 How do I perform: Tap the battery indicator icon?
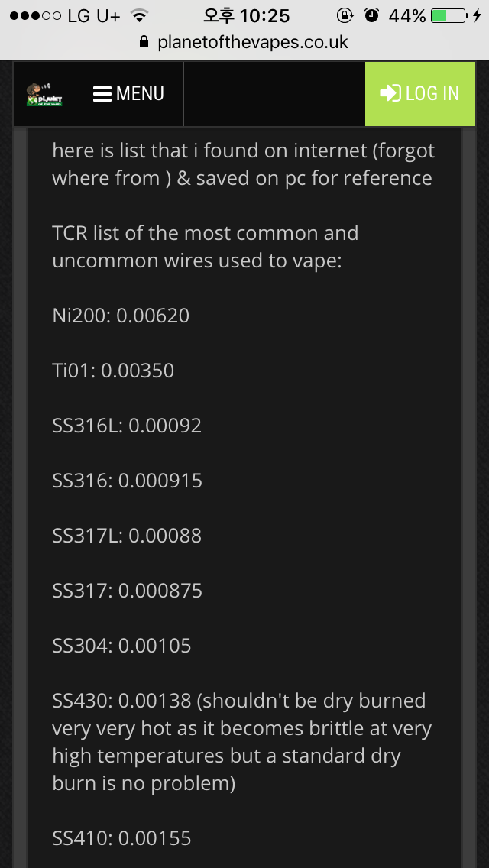pyautogui.click(x=449, y=16)
